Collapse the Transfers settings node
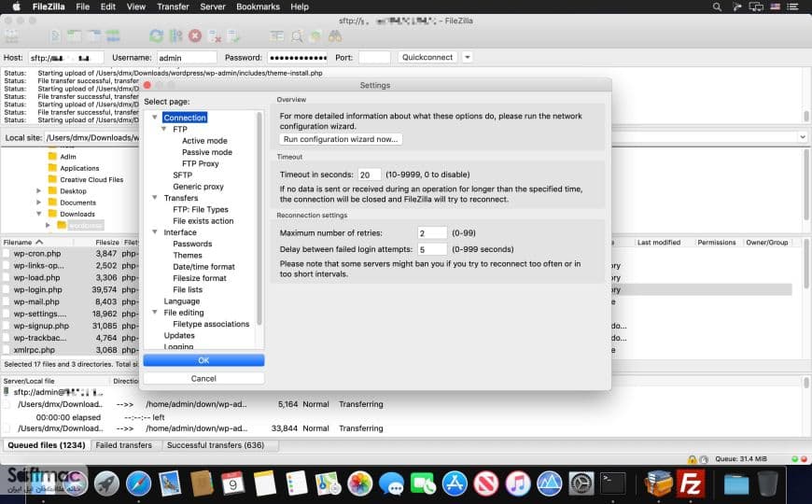The width and height of the screenshot is (812, 504). (154, 198)
